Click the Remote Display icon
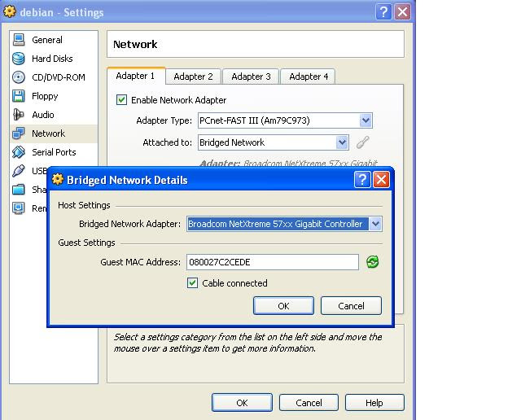This screenshot has width=521, height=420. click(19, 208)
